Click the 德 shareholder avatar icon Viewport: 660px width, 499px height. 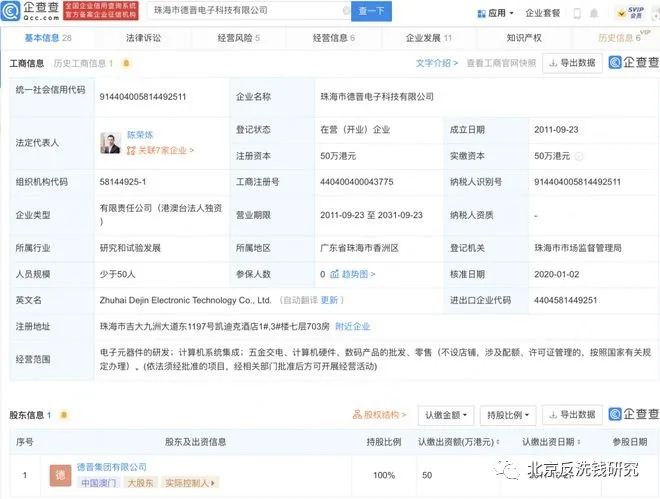60,475
